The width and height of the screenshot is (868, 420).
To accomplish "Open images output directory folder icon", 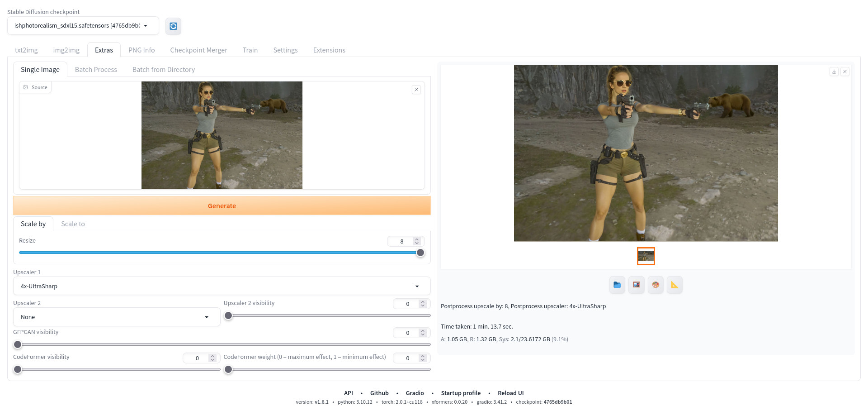I will [617, 285].
